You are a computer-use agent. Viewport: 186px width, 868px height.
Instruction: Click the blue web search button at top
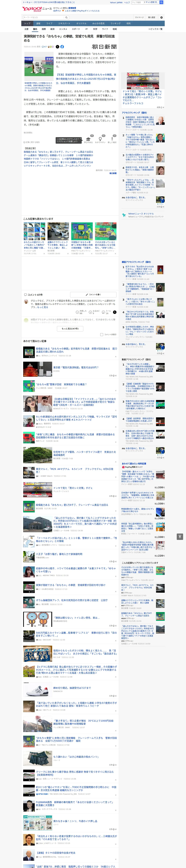click(161, 2)
